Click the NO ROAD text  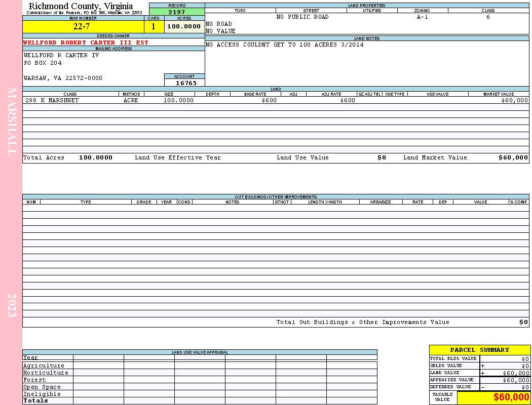click(x=219, y=24)
